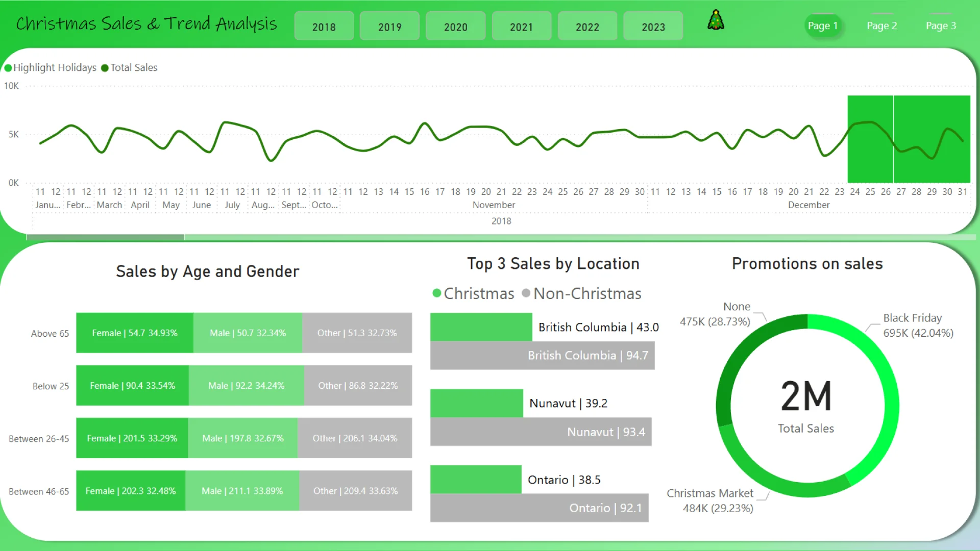The height and width of the screenshot is (551, 980).
Task: Click the Above 65 axis label
Action: [50, 333]
